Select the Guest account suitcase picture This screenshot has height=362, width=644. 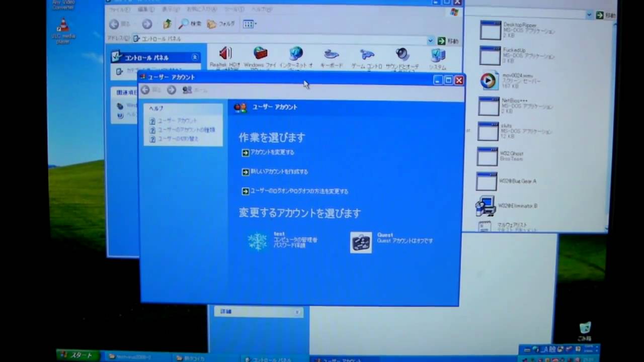[361, 242]
